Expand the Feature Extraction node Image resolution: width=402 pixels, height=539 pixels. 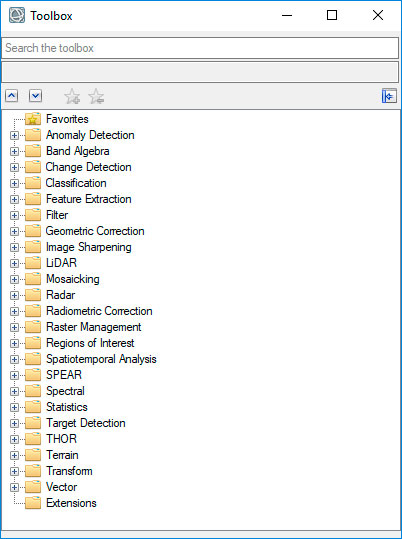click(x=14, y=199)
